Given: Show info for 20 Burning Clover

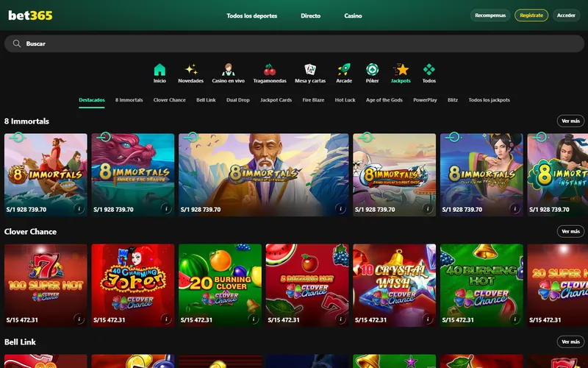Looking at the screenshot, I should (254, 319).
